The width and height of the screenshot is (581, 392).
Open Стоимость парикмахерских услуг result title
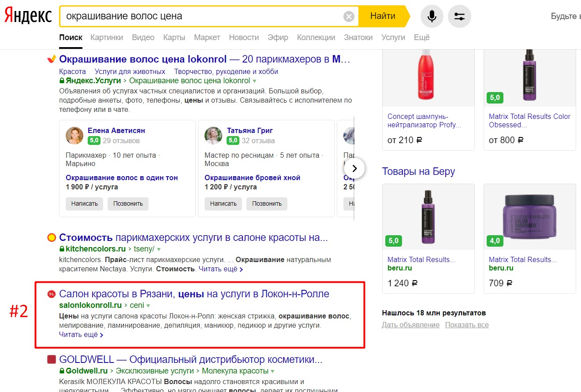(194, 238)
